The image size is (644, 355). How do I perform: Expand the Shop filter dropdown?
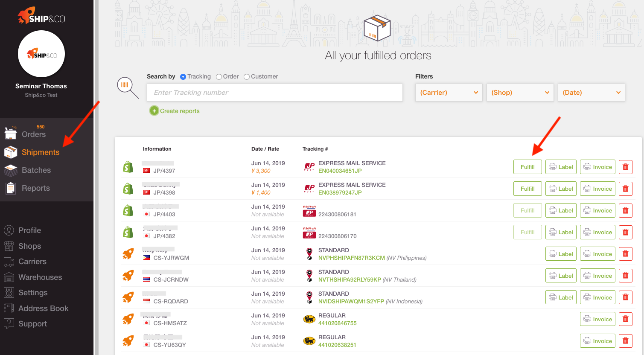[520, 93]
